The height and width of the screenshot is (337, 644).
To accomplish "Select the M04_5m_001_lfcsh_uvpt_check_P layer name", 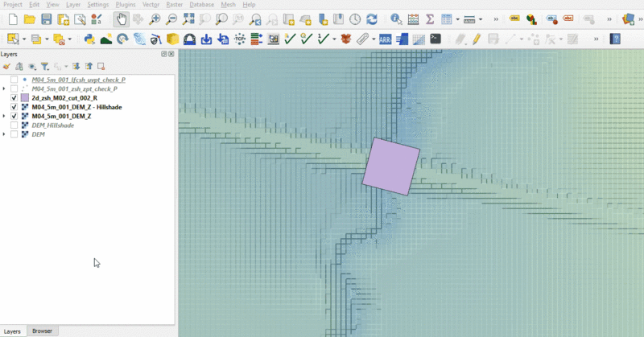I will [78, 80].
